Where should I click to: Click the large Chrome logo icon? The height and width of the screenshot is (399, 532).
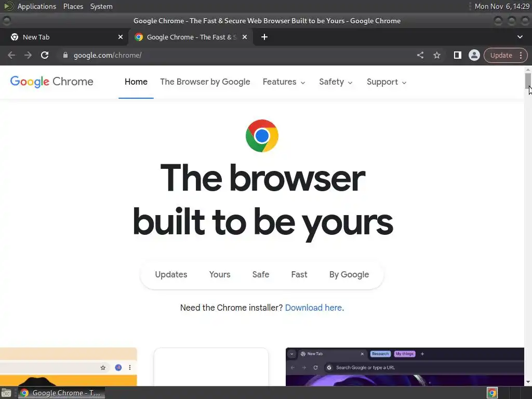262,136
